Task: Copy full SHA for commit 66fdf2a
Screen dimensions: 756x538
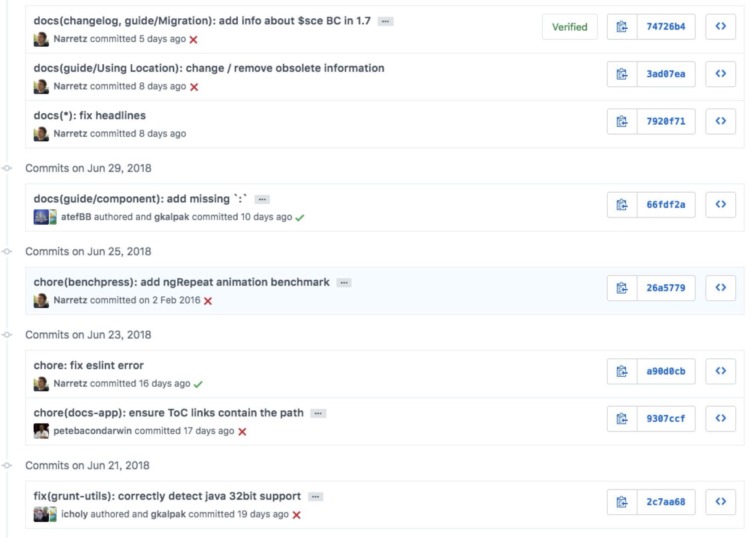Action: click(x=622, y=205)
